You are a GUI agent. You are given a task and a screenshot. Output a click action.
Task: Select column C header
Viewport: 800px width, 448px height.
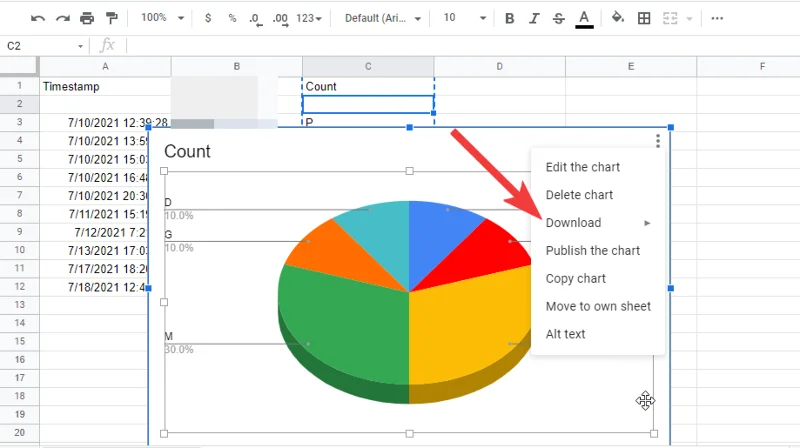point(368,66)
